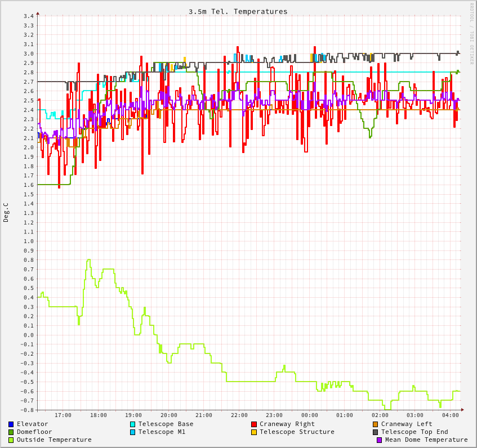Image resolution: width=477 pixels, height=448 pixels.
Task: Click the orange Craneway Left legend swatch
Action: (376, 424)
